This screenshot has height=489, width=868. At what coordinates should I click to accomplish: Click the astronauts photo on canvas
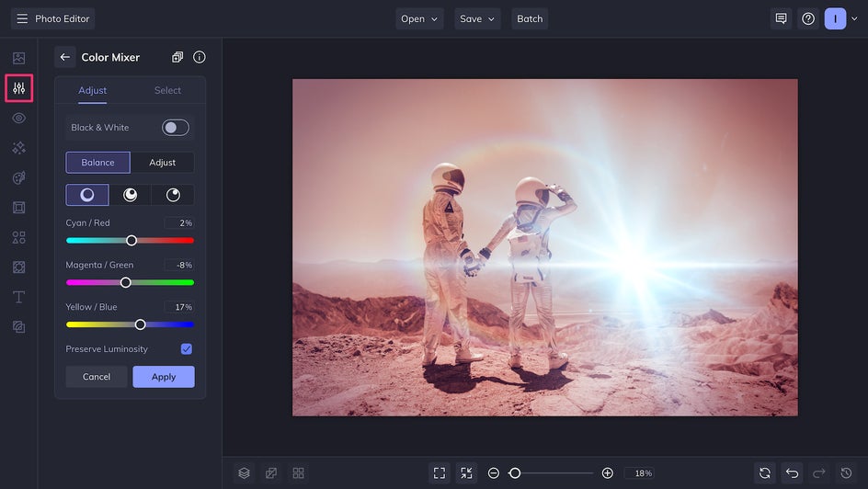[x=544, y=247]
